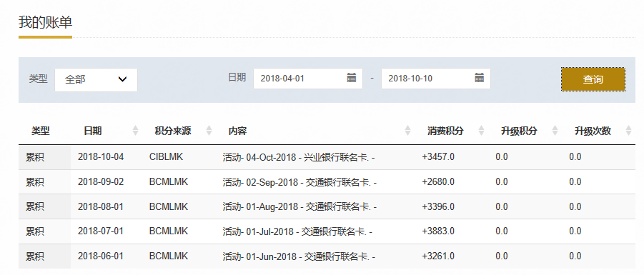Click BCMLMK in the 2018-09-02 row
Screen dimensions: 644x275
coord(169,182)
